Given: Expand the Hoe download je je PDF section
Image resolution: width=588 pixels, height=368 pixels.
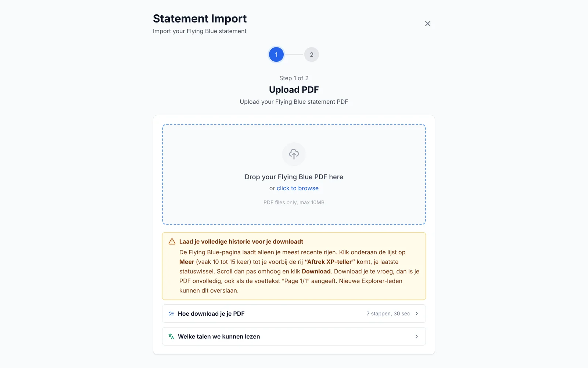Looking at the screenshot, I should [x=294, y=314].
